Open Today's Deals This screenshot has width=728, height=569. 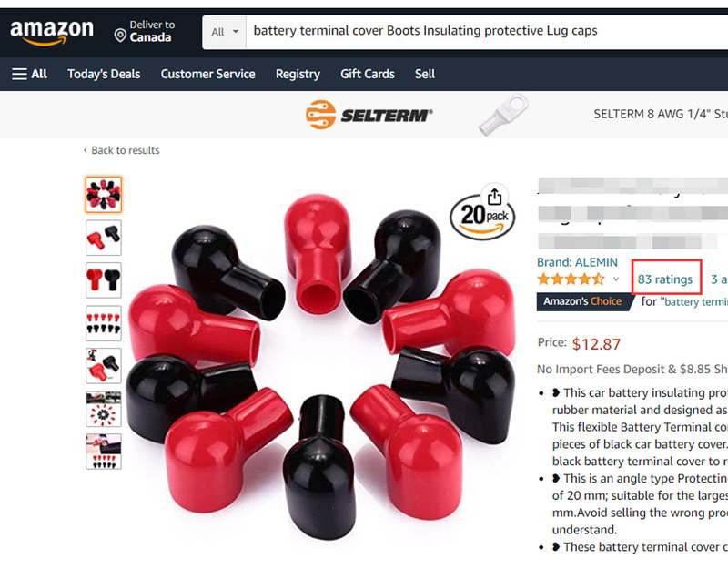(104, 74)
